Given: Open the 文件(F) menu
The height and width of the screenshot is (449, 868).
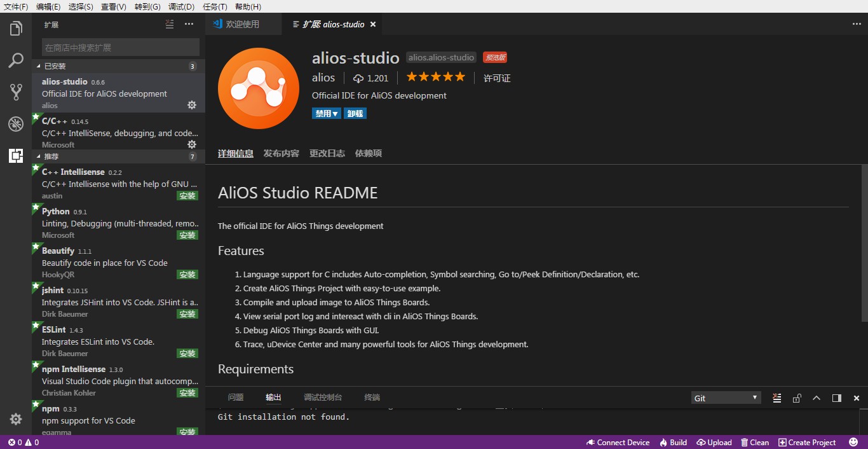Looking at the screenshot, I should coord(16,6).
